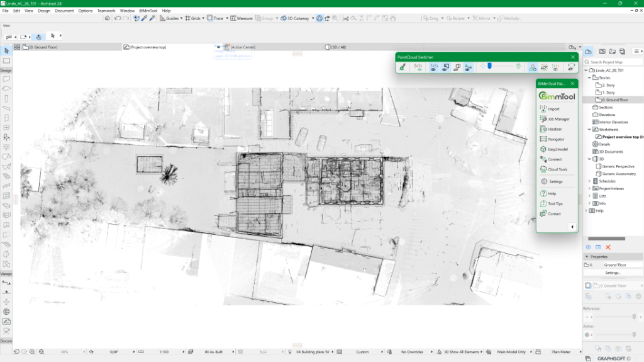Open the BIMmTool menu in menu bar
This screenshot has height=362, width=644.
coord(148,11)
